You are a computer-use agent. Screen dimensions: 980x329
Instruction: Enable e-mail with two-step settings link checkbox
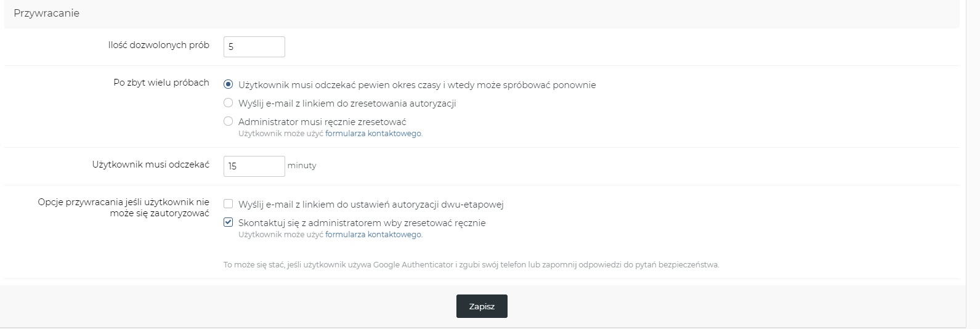229,204
